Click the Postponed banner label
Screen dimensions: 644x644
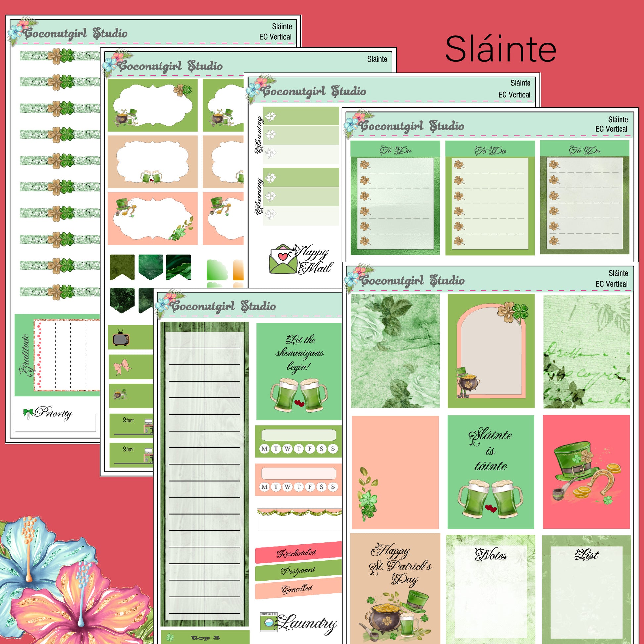[298, 570]
